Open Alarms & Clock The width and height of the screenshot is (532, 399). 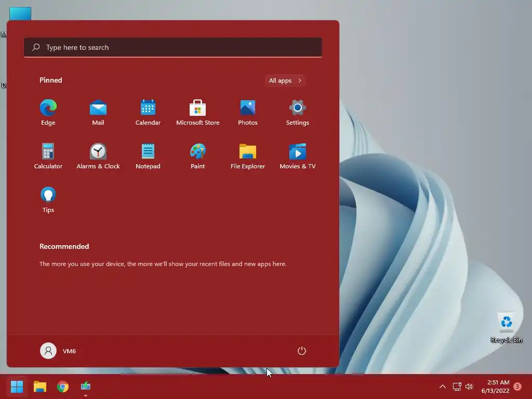[x=98, y=156]
